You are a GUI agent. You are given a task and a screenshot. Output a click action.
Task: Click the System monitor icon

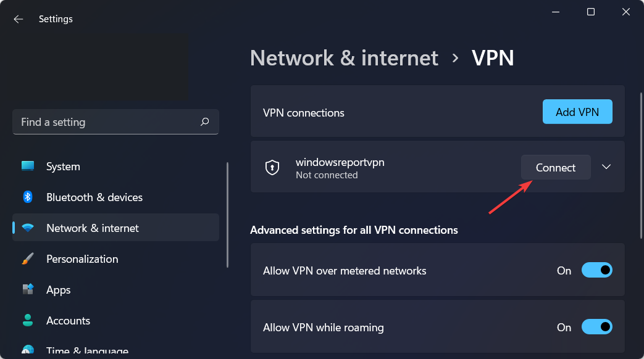pyautogui.click(x=28, y=167)
